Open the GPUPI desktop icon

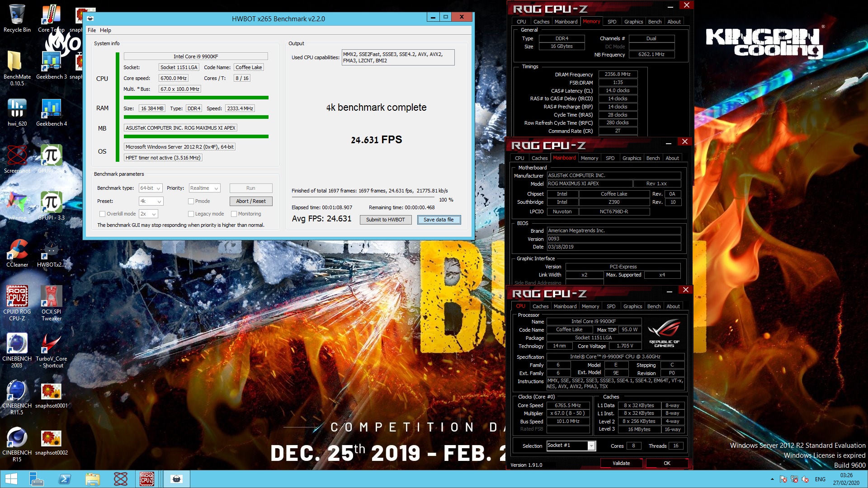click(x=51, y=159)
